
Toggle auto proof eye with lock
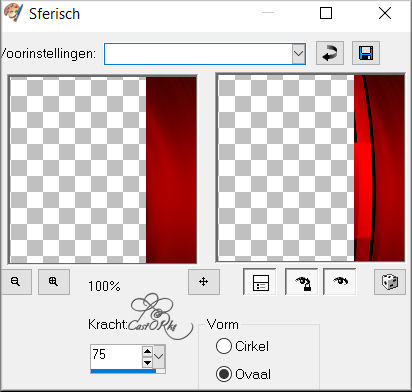tap(302, 282)
